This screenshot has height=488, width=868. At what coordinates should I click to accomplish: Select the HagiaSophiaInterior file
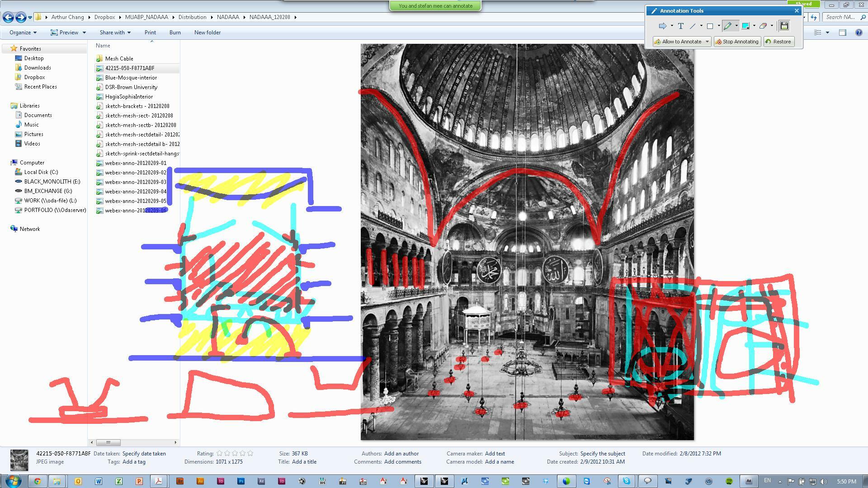tap(129, 97)
